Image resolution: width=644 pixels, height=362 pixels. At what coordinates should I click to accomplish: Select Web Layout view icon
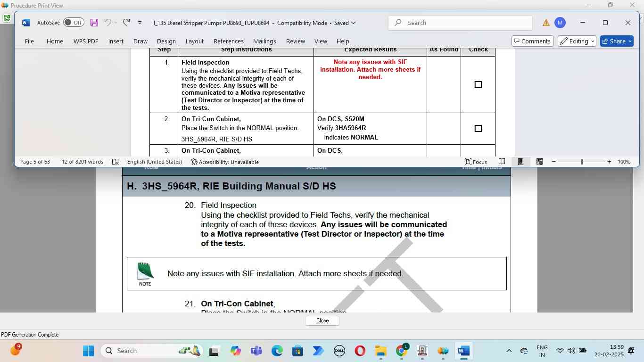tap(540, 162)
